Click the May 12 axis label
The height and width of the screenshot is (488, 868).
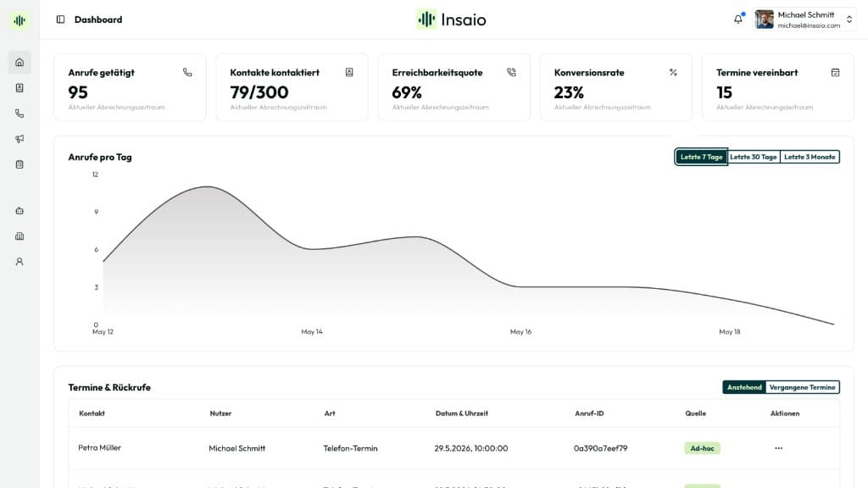point(103,332)
